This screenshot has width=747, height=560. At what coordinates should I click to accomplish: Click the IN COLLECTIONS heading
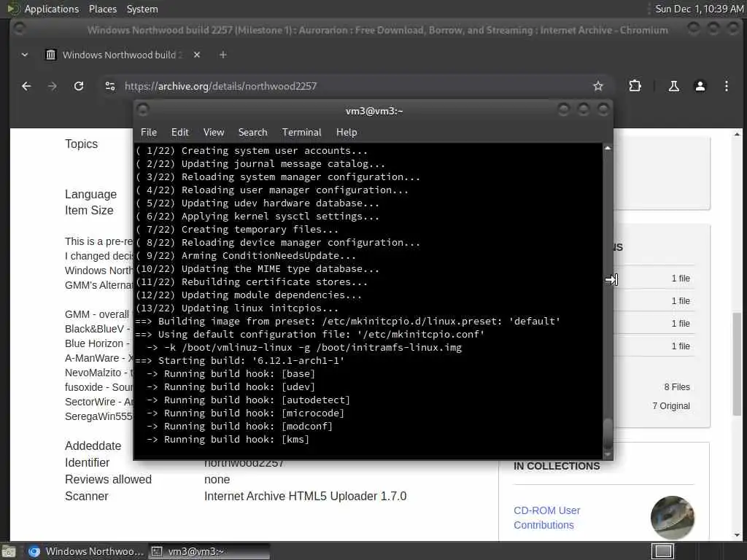557,466
